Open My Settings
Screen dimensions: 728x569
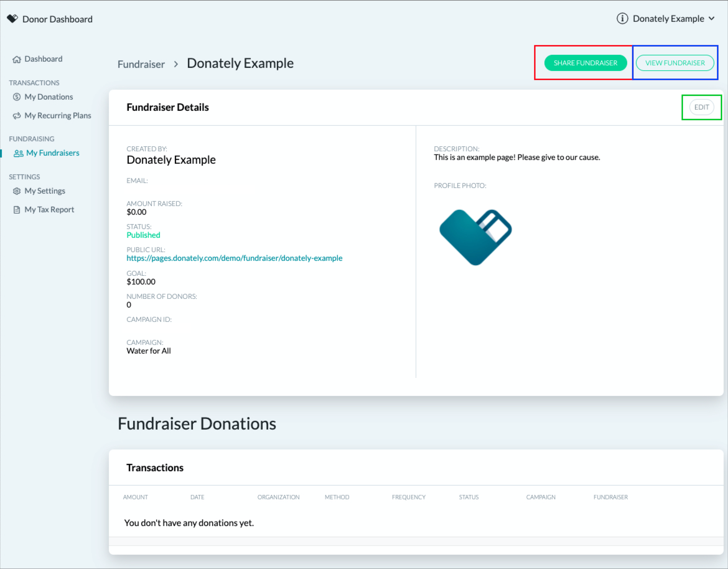tap(45, 191)
